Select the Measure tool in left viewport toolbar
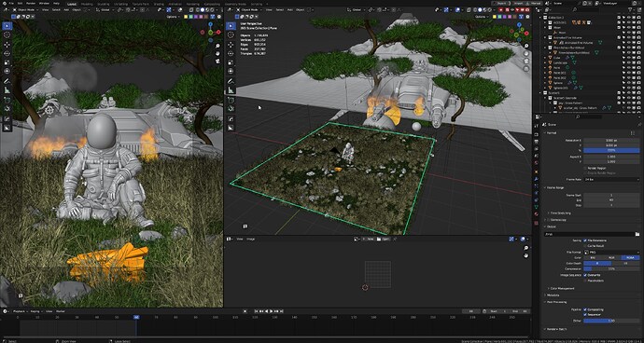 coord(7,90)
